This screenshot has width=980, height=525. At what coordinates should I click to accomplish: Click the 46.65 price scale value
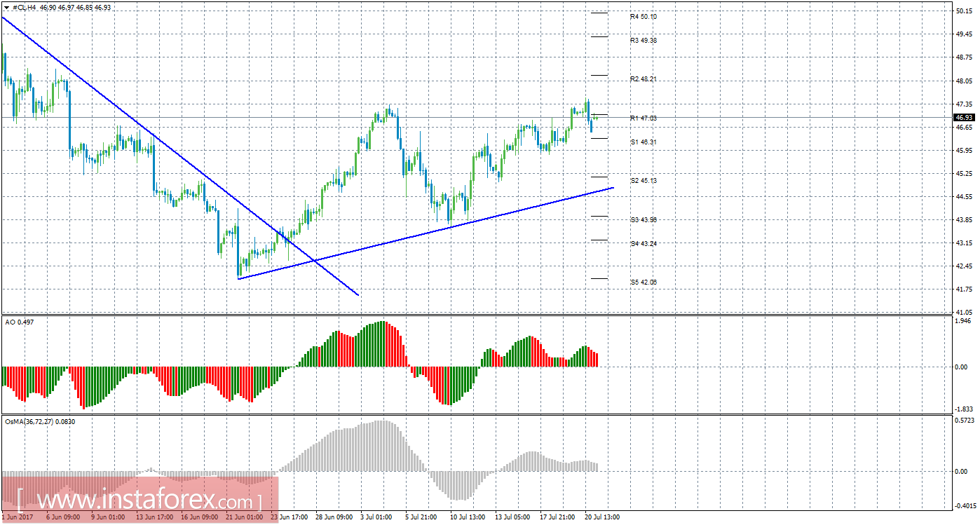(965, 128)
